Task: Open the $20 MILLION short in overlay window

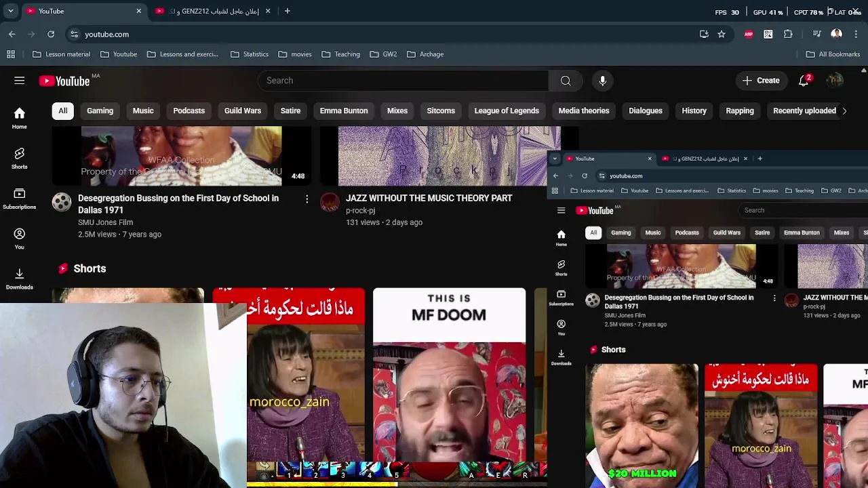Action: [642, 426]
